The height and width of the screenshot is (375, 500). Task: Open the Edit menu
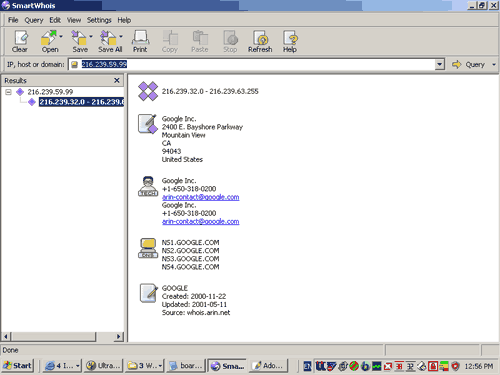(x=55, y=20)
